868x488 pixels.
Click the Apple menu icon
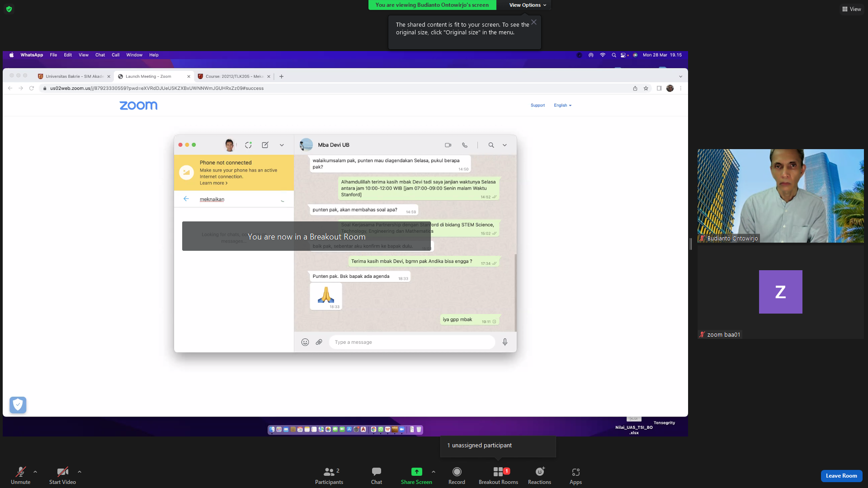[x=11, y=55]
